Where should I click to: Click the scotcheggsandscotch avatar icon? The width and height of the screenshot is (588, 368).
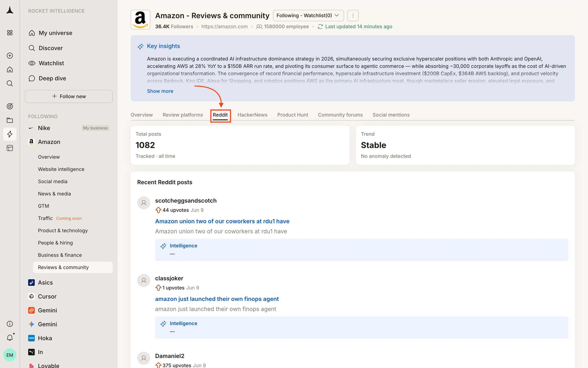[x=144, y=203]
